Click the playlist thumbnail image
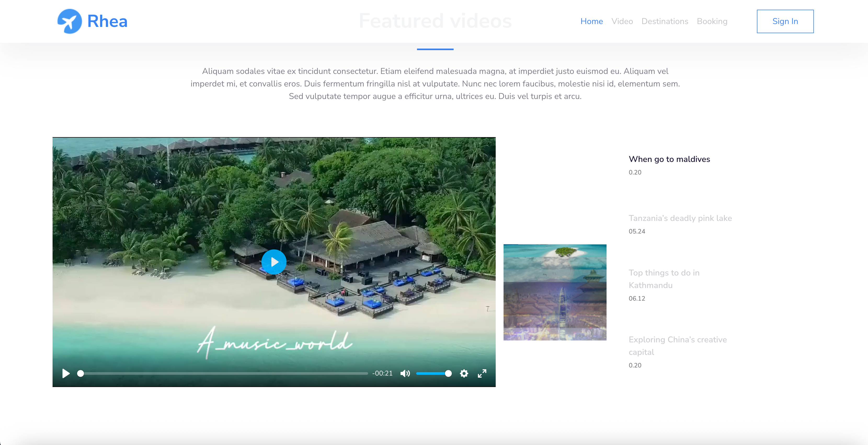The image size is (868, 445). [555, 292]
